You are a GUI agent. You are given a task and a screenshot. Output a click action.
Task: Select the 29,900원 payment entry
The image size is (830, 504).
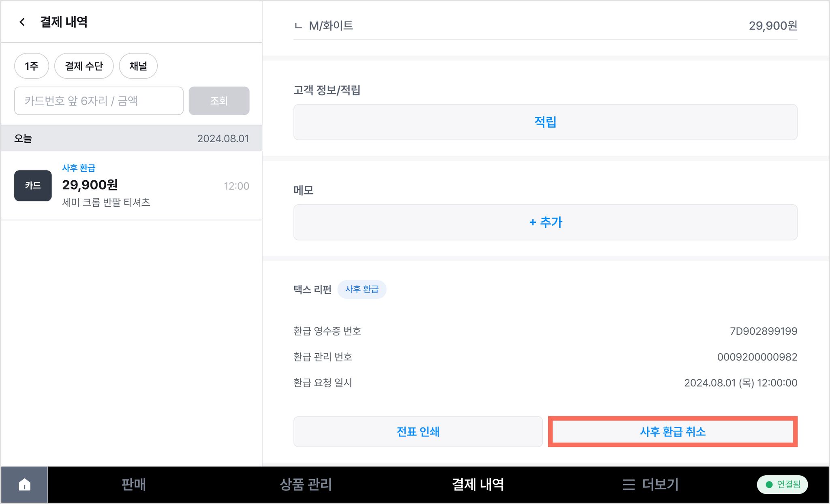point(132,186)
